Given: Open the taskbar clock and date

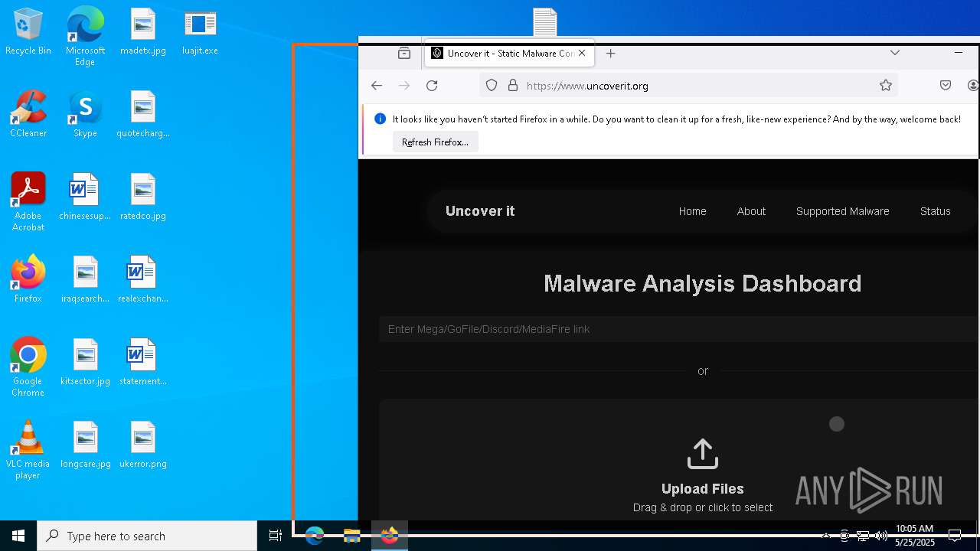Looking at the screenshot, I should click(x=915, y=536).
